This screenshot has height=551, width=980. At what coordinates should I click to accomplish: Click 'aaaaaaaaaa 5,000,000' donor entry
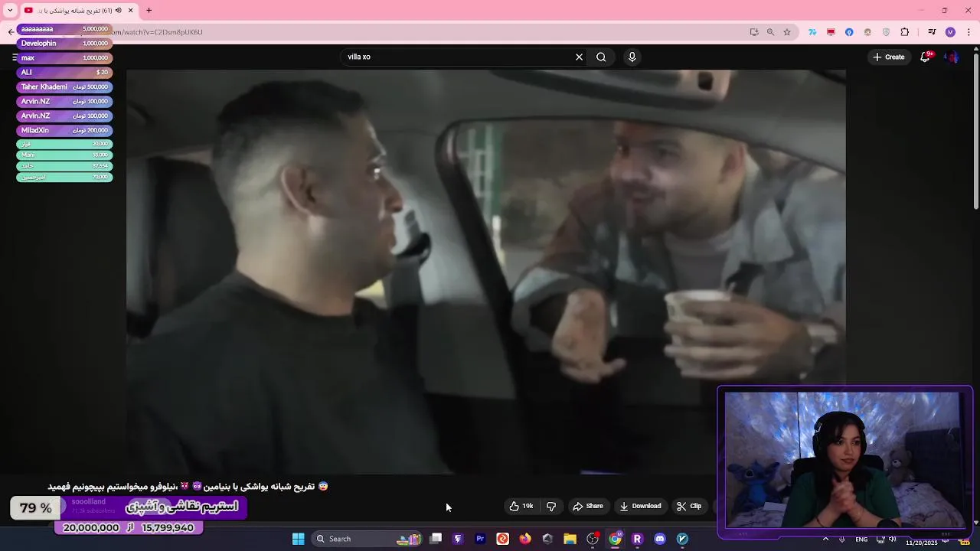click(x=64, y=29)
